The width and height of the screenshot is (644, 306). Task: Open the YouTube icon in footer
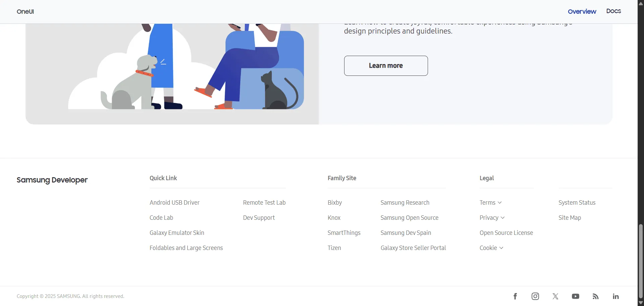click(x=576, y=296)
